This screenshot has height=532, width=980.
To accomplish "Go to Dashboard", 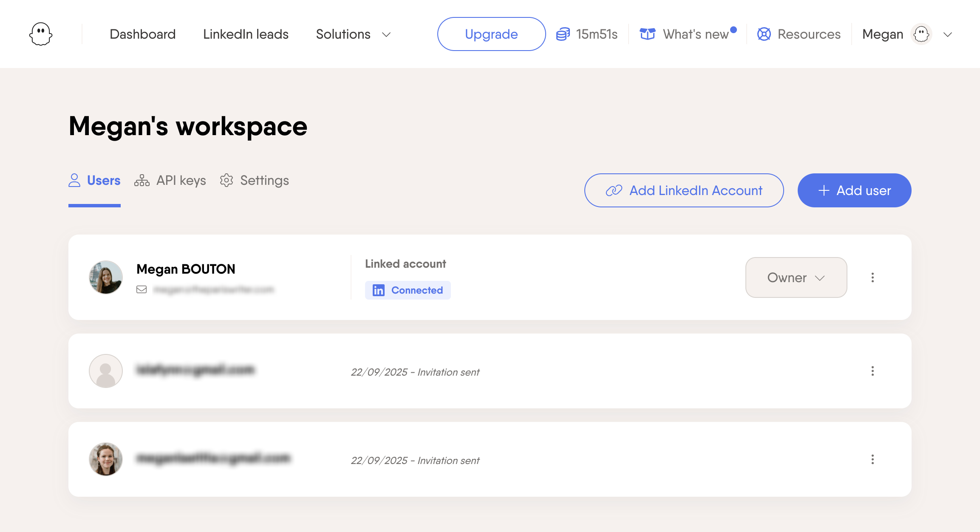I will 142,34.
